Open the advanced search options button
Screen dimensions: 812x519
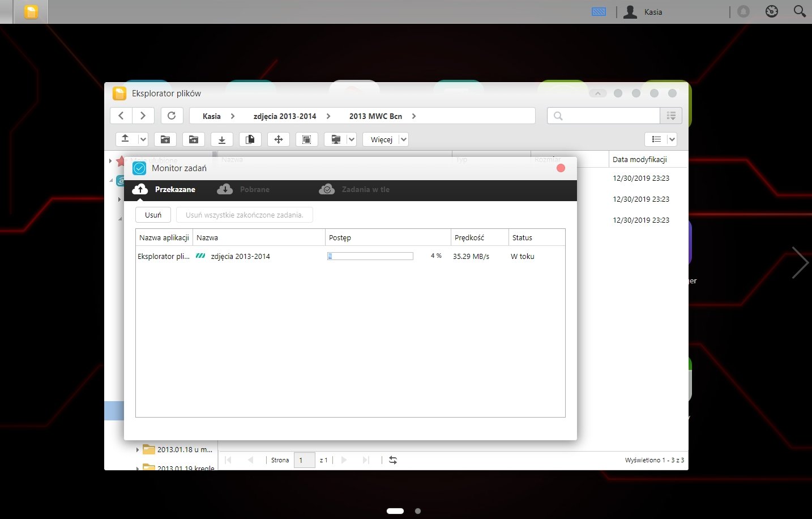click(x=671, y=116)
